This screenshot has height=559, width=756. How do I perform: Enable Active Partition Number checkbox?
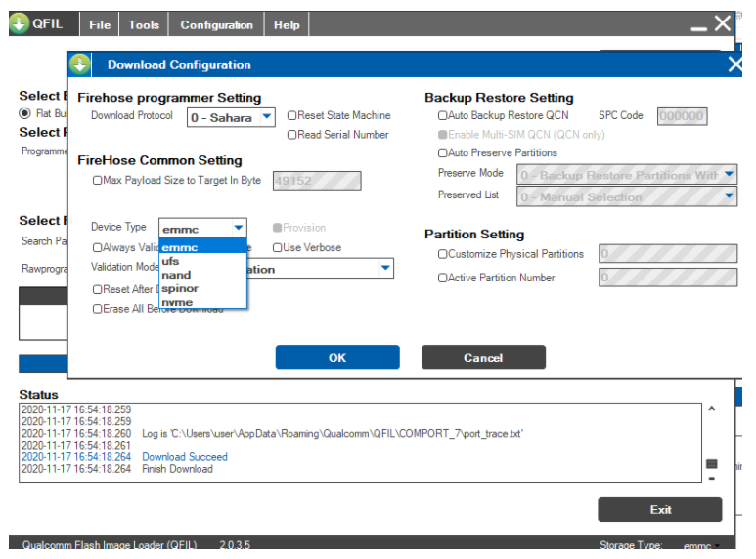pyautogui.click(x=442, y=279)
